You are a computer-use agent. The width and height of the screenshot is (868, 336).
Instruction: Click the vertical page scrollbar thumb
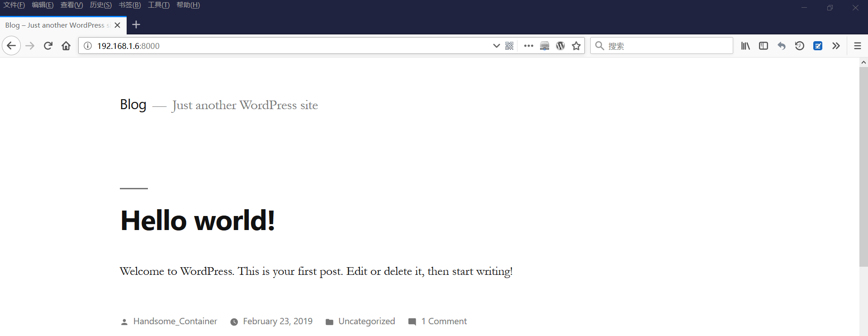point(863,167)
